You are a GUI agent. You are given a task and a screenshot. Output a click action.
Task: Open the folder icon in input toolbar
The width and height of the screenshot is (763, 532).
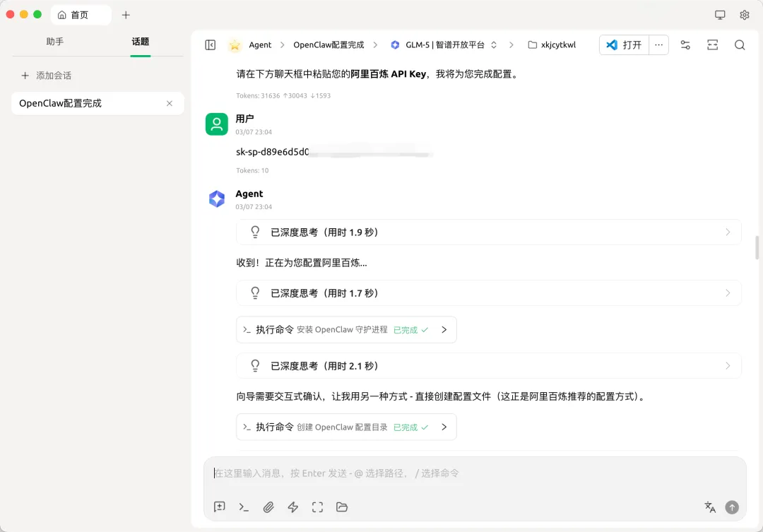(342, 507)
